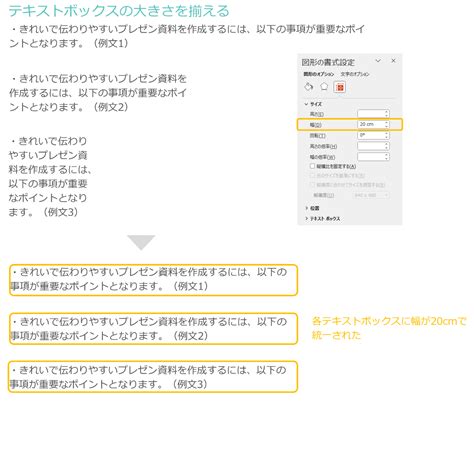Viewport: 474px width, 451px height.
Task: Click the narrow six-line 例文3 text
Action: [x=50, y=176]
